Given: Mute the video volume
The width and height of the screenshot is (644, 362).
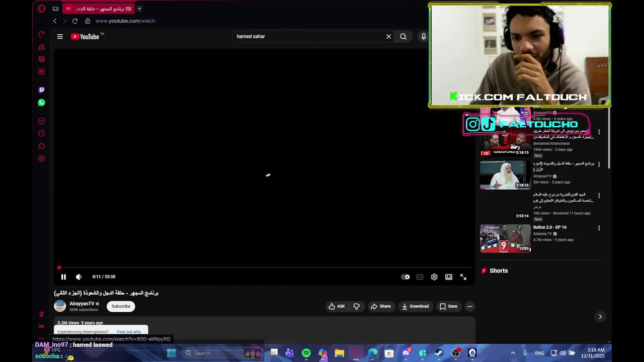Looking at the screenshot, I should point(78,277).
